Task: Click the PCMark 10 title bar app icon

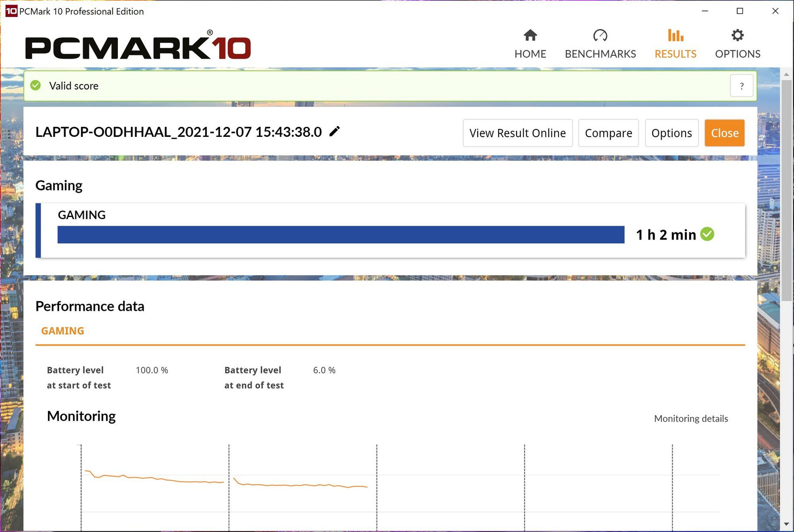Action: [11, 11]
